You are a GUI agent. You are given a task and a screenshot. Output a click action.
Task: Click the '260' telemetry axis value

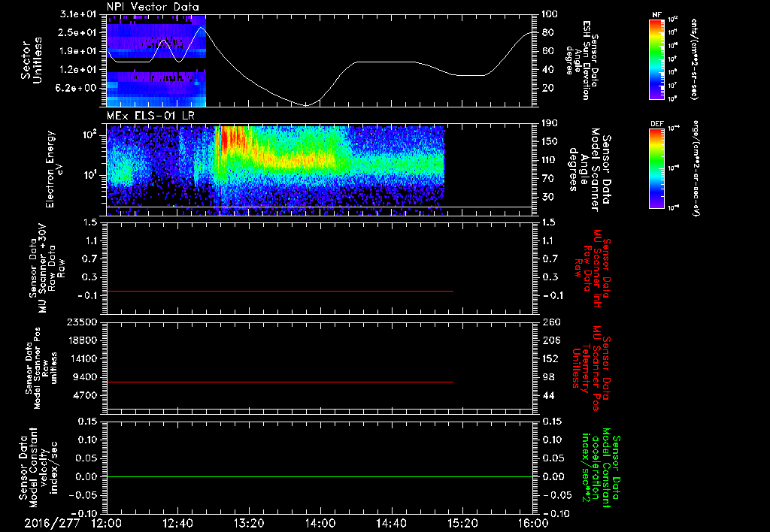[x=550, y=322]
